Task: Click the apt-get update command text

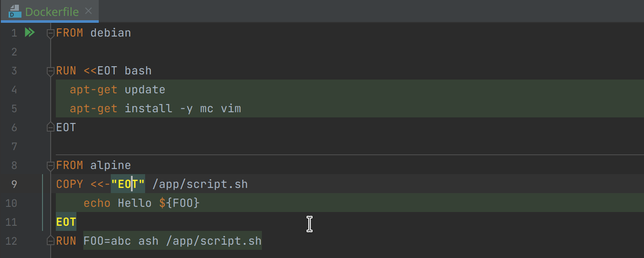Action: tap(117, 89)
